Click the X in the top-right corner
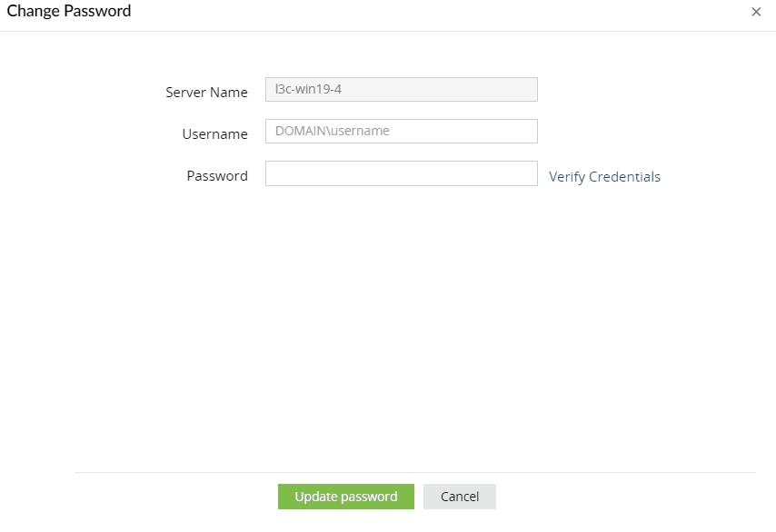Screen dimensions: 776x532 click(x=756, y=12)
